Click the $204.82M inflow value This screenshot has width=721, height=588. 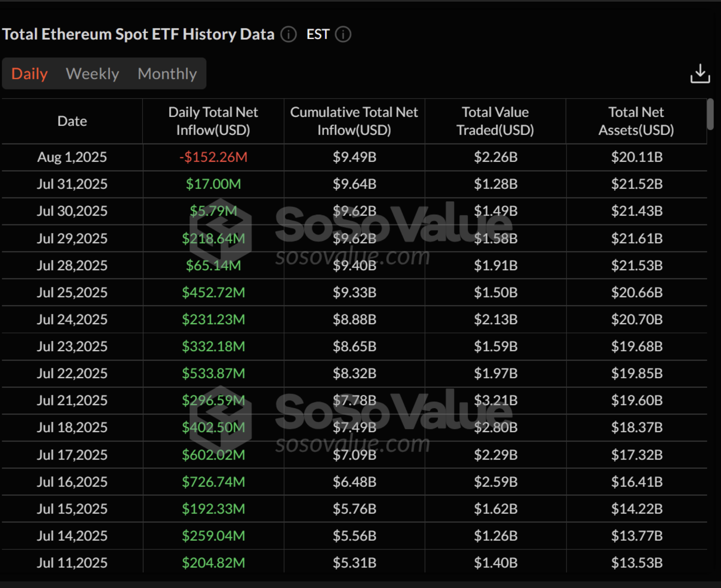pos(213,563)
